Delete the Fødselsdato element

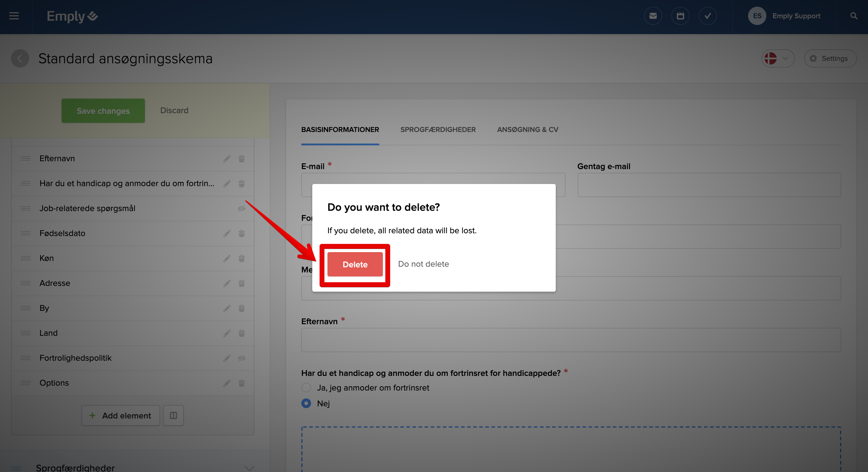(242, 233)
